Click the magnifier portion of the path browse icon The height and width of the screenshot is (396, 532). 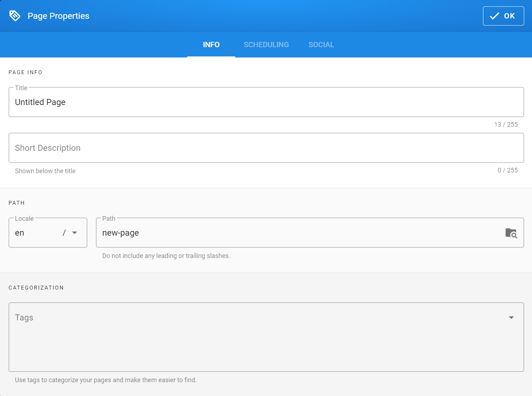514,235
